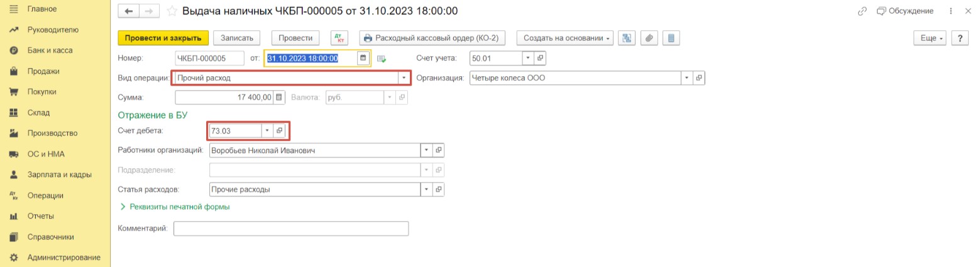Image resolution: width=980 pixels, height=267 pixels.
Task: Click the Комментарий input field
Action: 291,228
